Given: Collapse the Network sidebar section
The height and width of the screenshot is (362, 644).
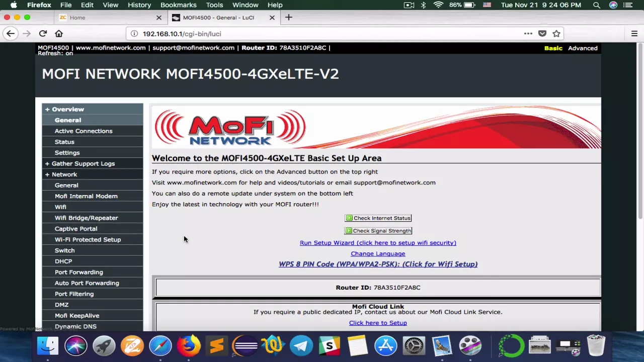Looking at the screenshot, I should click(x=93, y=174).
